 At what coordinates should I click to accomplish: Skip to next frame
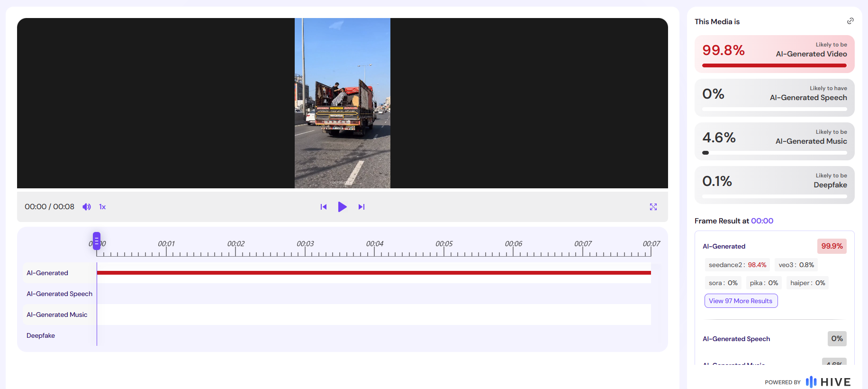362,207
